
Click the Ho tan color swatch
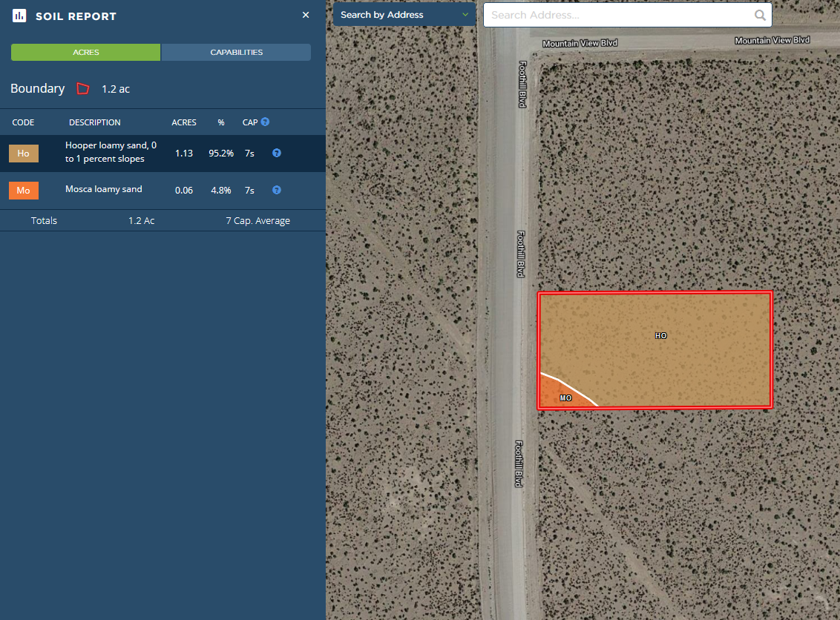[24, 154]
